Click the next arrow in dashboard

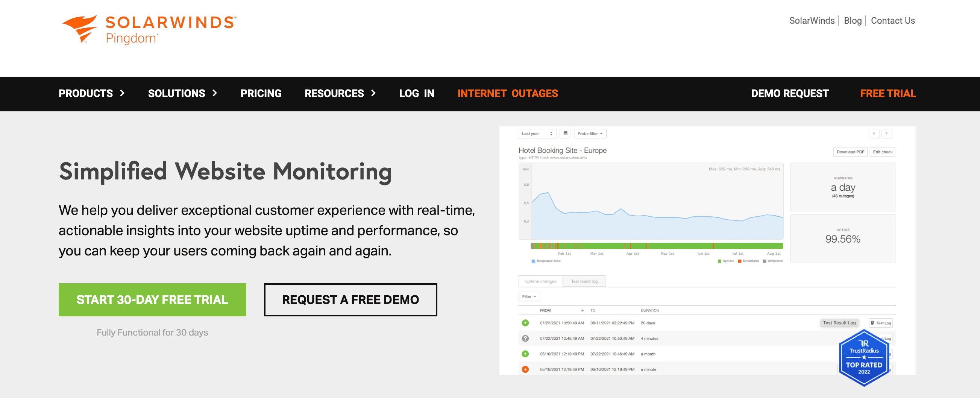[886, 134]
